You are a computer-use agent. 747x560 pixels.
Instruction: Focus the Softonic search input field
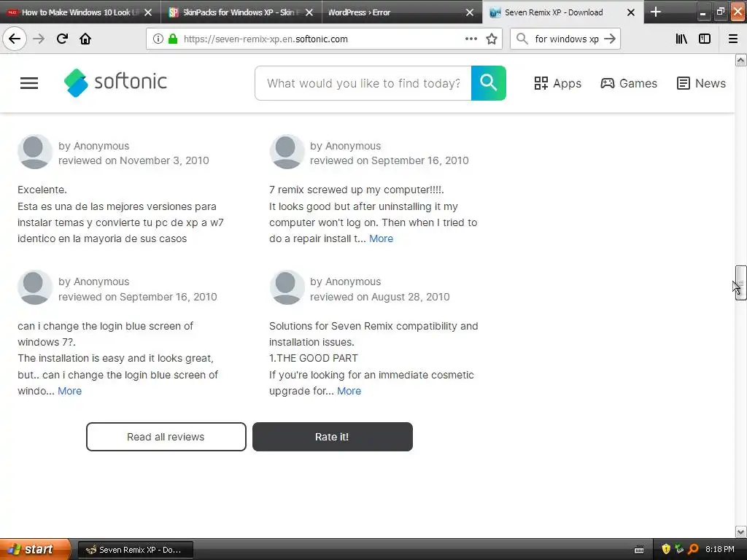[363, 83]
